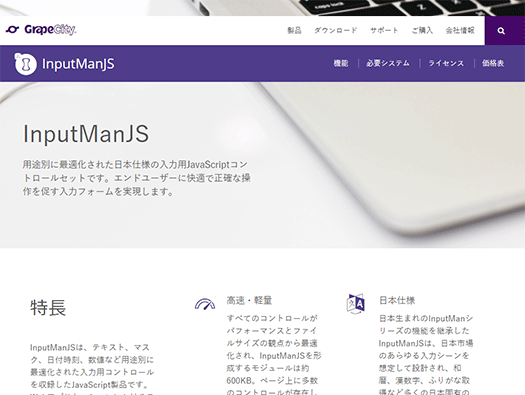The width and height of the screenshot is (525, 395).
Task: Open the ご購入 menu
Action: tap(422, 30)
